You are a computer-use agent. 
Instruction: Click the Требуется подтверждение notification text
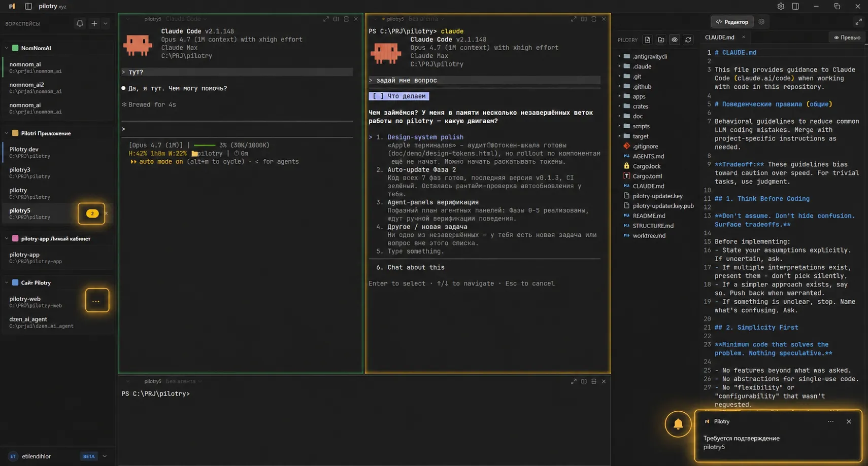pos(741,438)
